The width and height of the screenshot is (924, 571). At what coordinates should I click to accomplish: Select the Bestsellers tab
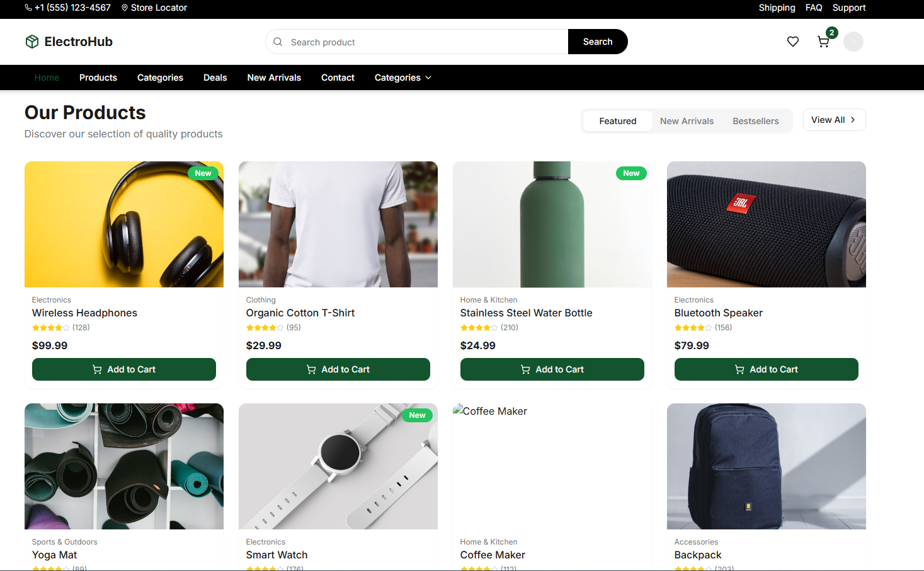[x=755, y=121]
